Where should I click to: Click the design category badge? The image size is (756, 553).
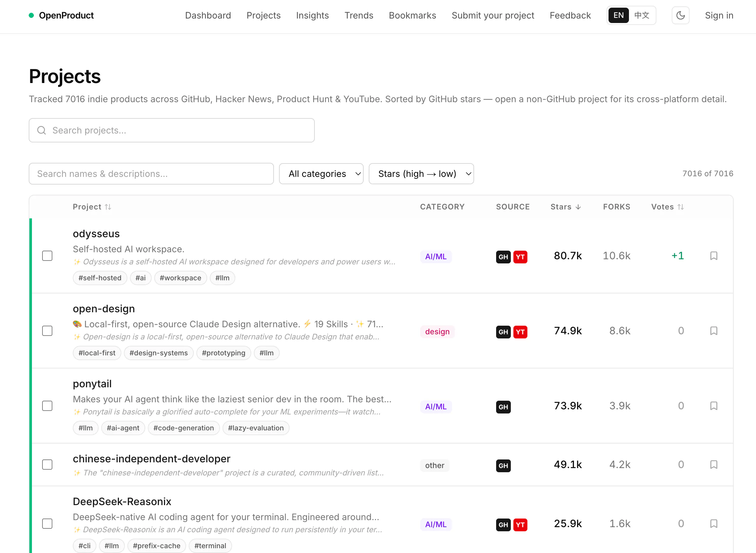pyautogui.click(x=437, y=332)
